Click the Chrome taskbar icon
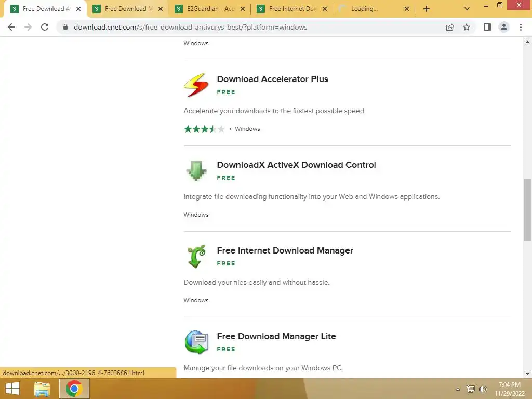The image size is (532, 399). pyautogui.click(x=74, y=389)
